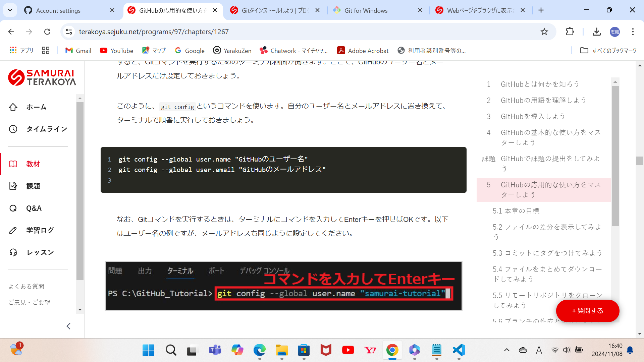
Task: Click the 学習ログ pencil icon
Action: click(13, 230)
